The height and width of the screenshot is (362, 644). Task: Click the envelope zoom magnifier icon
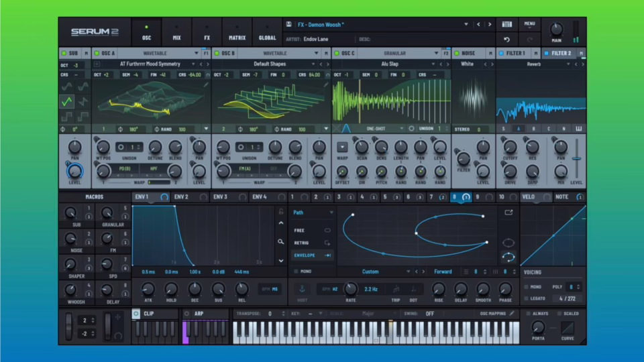point(281,242)
